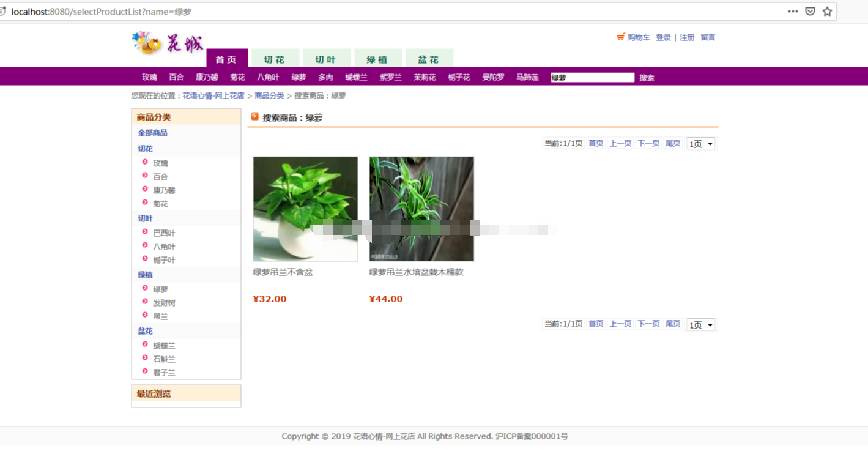Select 菊花 in the sidebar list
868x454 pixels.
[x=160, y=204]
